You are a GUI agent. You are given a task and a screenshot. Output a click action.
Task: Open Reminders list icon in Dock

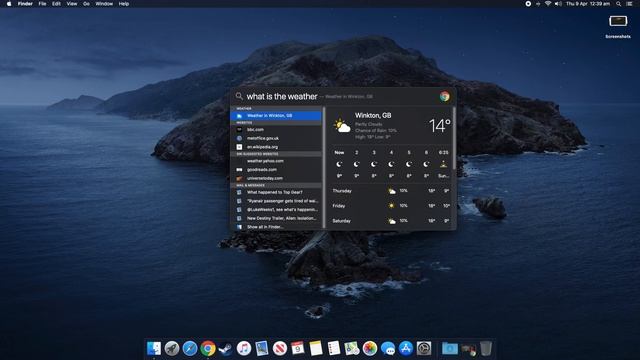[333, 349]
